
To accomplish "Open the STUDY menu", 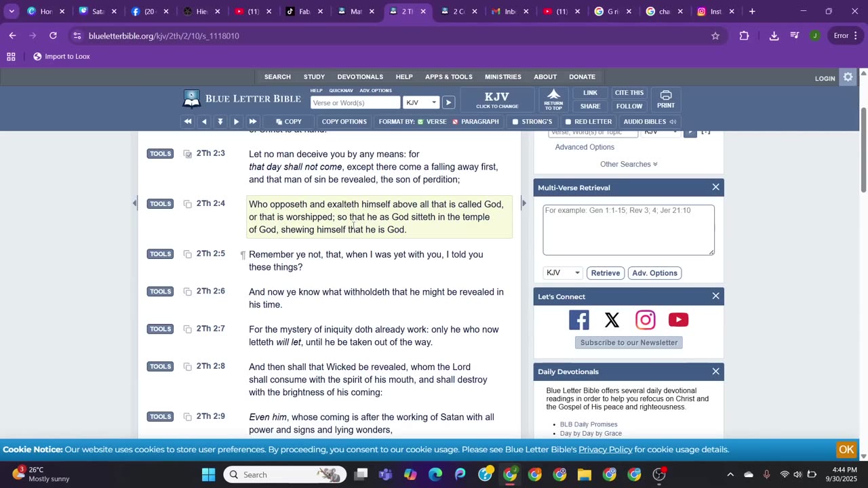I will pos(314,77).
